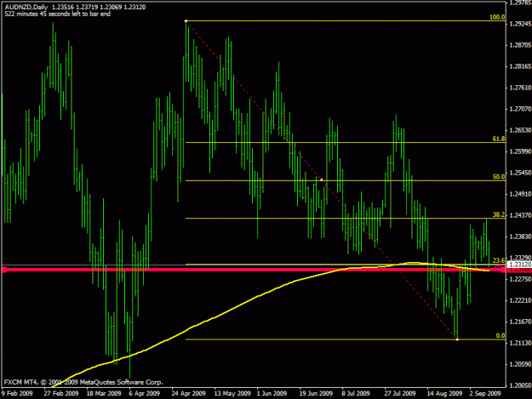Click the Fibonacci 100.0 level label
The height and width of the screenshot is (399, 532).
click(x=497, y=17)
